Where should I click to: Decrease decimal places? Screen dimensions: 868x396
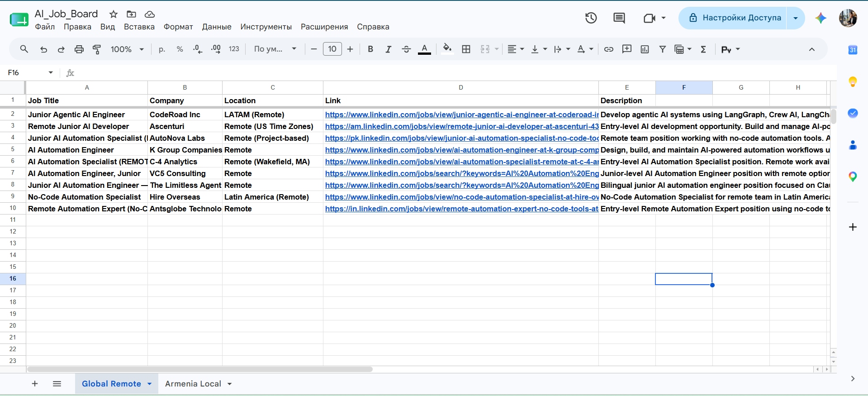198,49
